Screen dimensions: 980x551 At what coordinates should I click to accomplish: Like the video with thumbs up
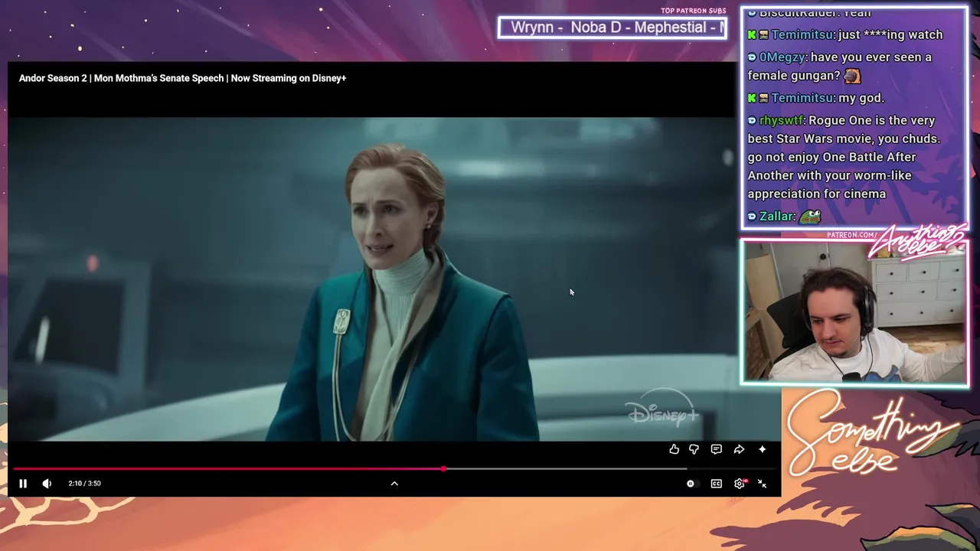[x=674, y=449]
